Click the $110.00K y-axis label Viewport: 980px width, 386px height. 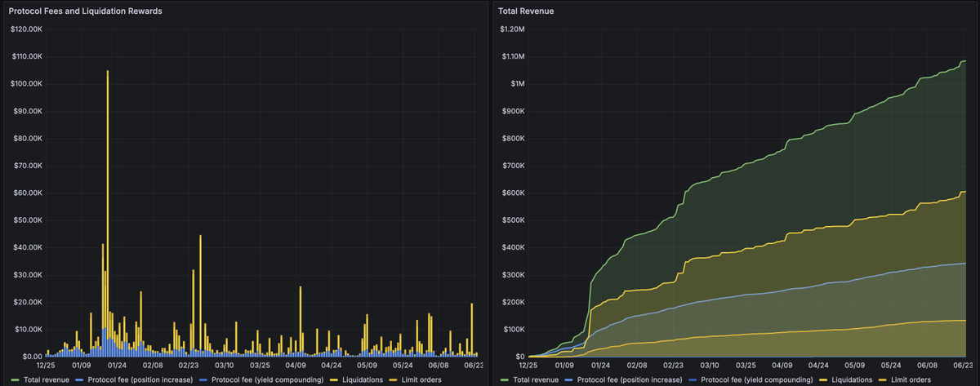pos(25,56)
